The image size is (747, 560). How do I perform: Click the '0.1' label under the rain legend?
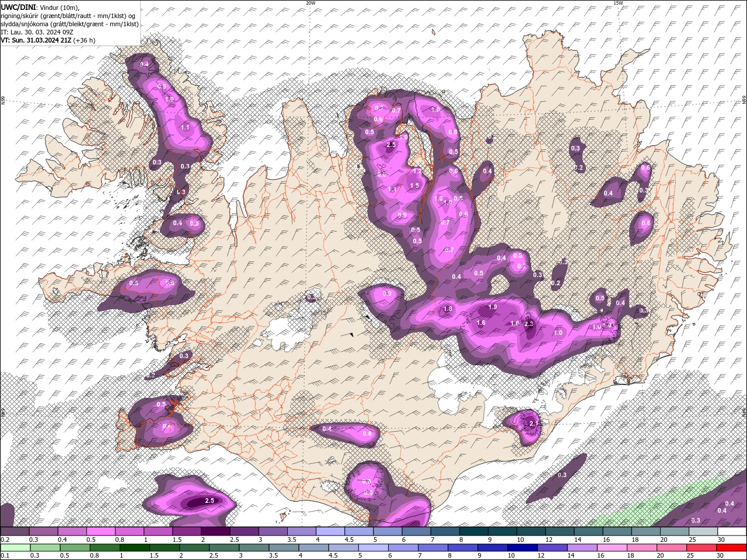click(4, 555)
